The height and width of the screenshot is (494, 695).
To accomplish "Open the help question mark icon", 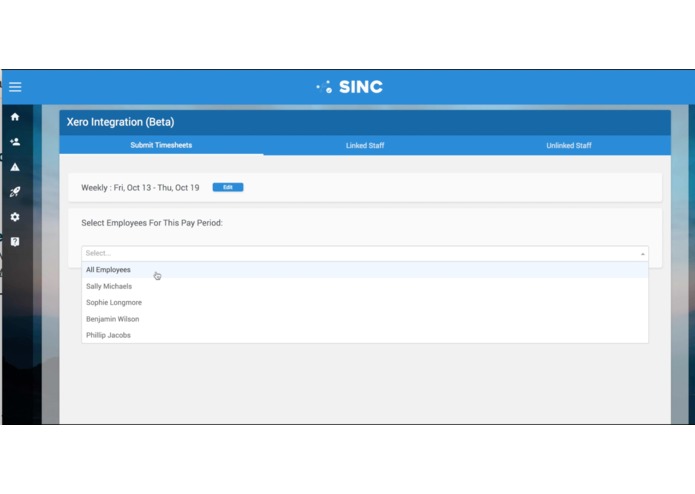I will (15, 241).
